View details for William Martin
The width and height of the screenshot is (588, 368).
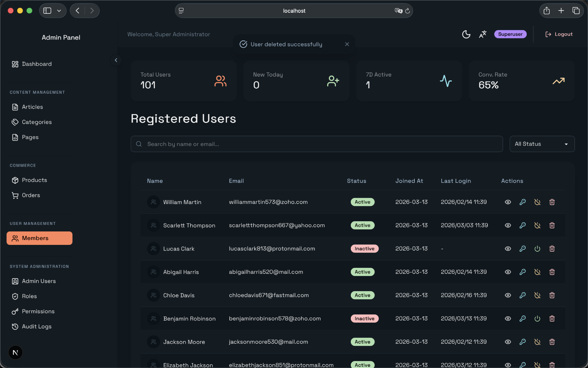(x=508, y=202)
